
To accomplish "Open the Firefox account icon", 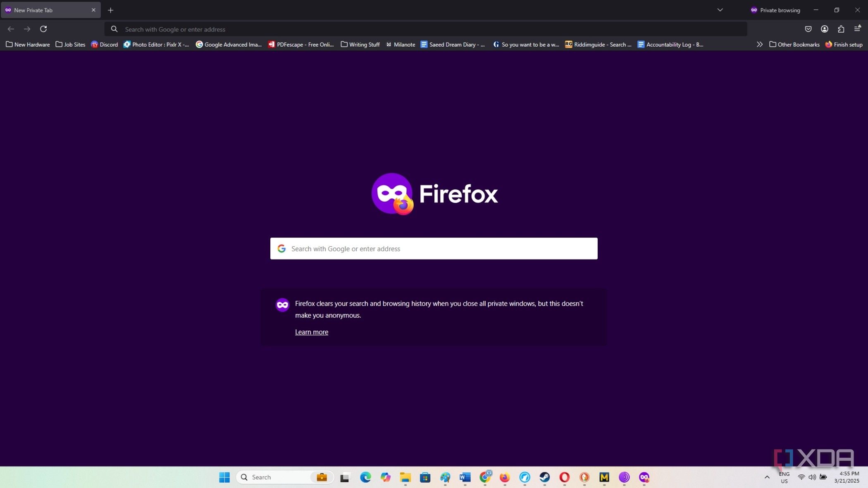I will point(825,29).
